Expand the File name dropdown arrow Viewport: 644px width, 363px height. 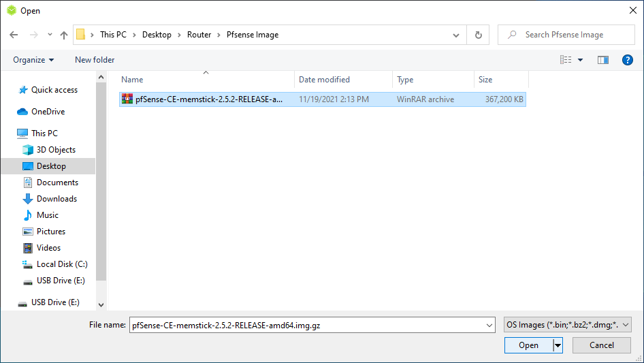click(x=489, y=325)
